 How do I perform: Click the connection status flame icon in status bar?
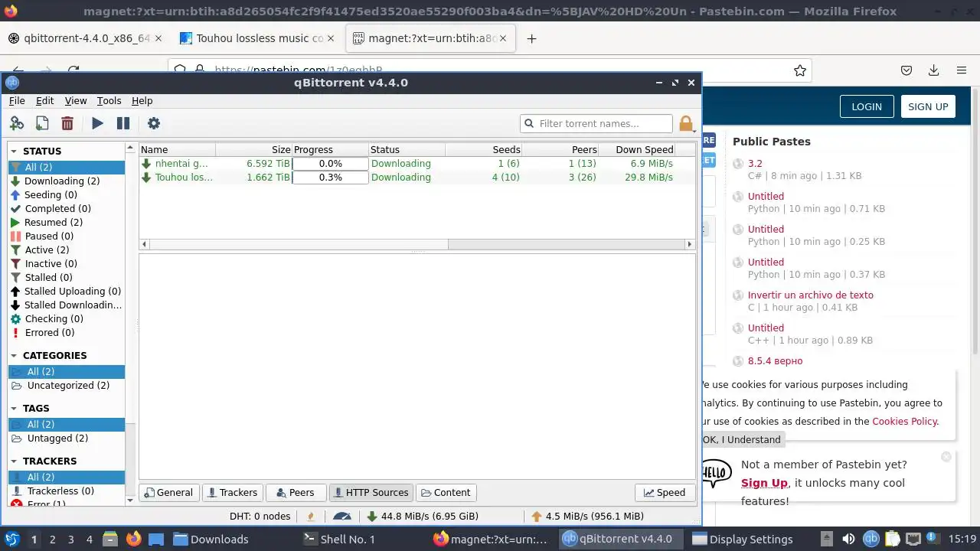tap(311, 517)
